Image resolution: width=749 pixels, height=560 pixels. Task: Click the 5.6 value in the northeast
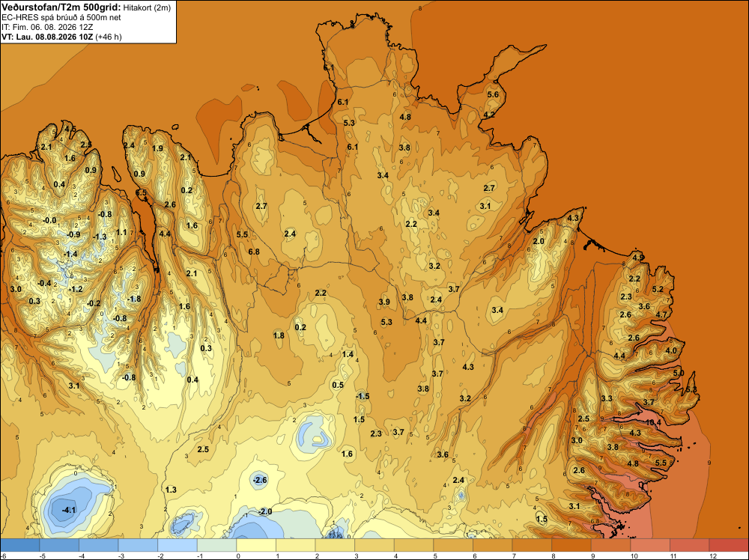tap(493, 94)
